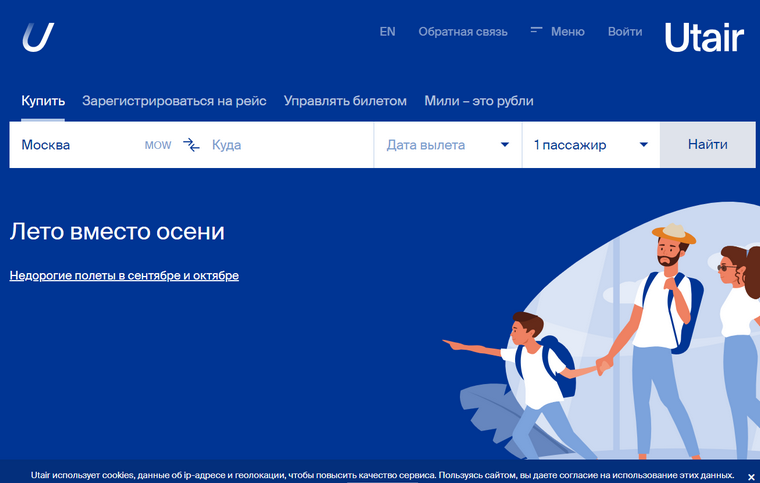The width and height of the screenshot is (760, 483).
Task: Open Обратная связь feedback link
Action: (x=463, y=31)
